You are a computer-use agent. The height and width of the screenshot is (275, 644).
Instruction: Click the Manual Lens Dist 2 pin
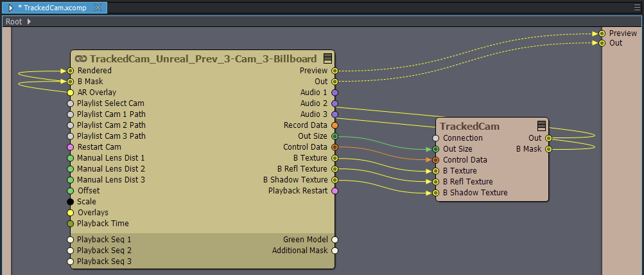point(70,169)
